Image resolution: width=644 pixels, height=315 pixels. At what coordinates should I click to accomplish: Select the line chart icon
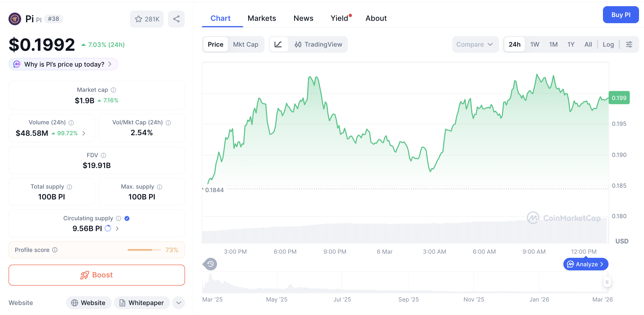point(278,44)
